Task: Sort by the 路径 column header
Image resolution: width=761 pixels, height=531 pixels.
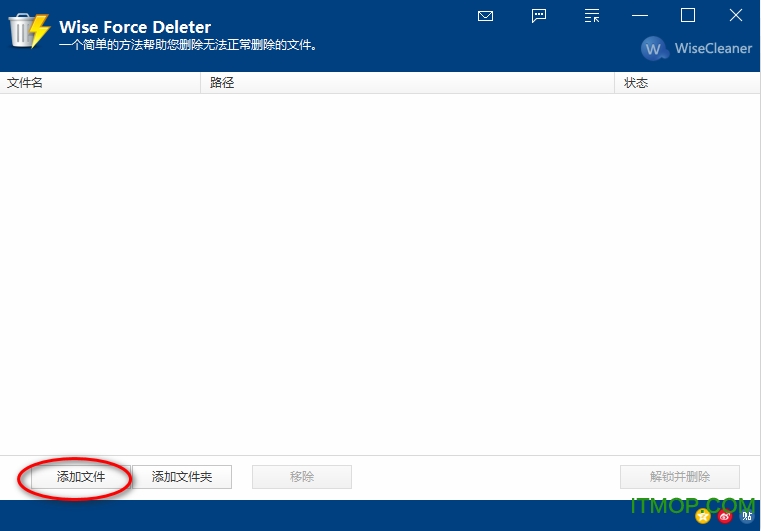Action: (x=408, y=83)
